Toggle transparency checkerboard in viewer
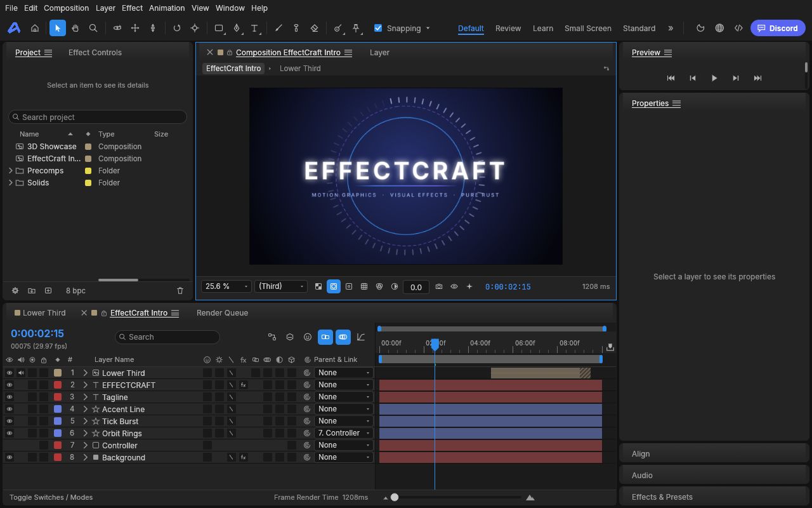 (x=318, y=286)
